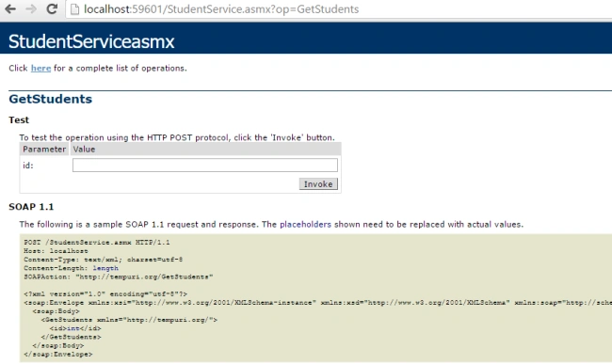Click the Parameter column header

pyautogui.click(x=44, y=150)
